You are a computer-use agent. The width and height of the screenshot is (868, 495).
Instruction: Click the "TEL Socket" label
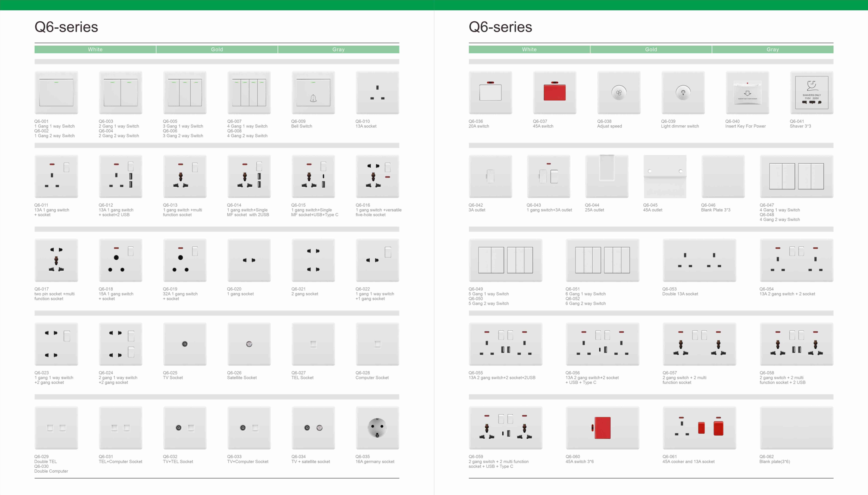pos(302,378)
